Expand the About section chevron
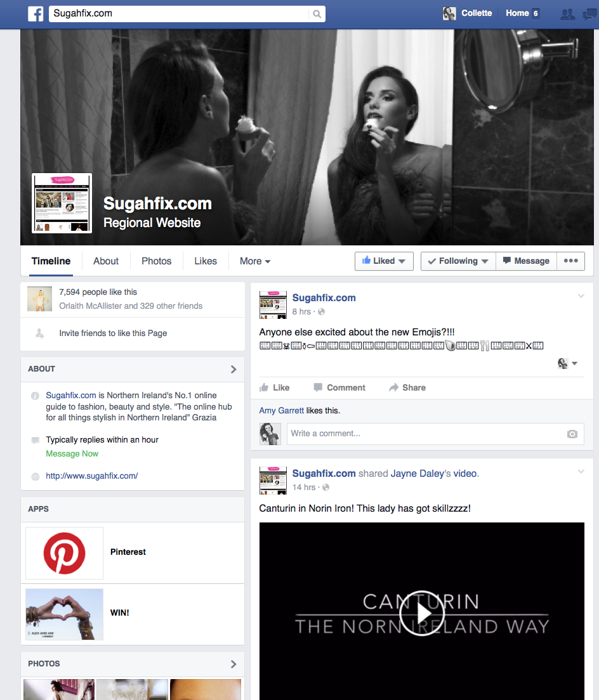This screenshot has width=599, height=700. click(x=233, y=369)
